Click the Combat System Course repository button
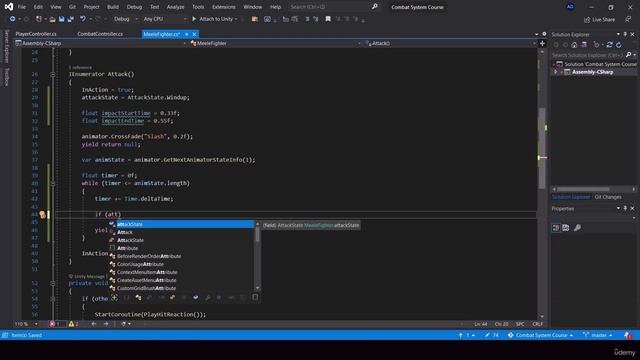Screen dimensions: 640x360 coord(540,335)
